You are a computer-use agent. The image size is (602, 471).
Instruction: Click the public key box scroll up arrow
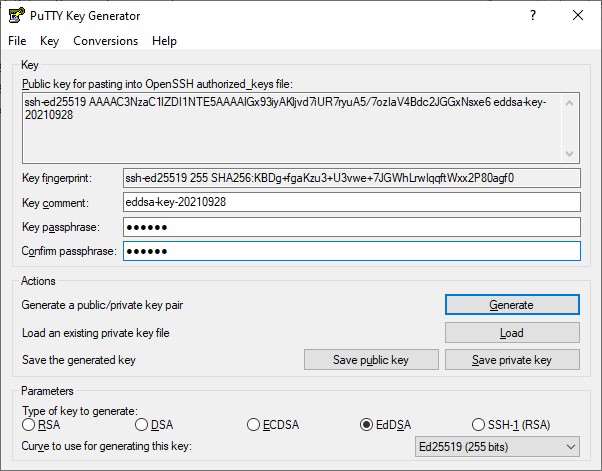click(570, 103)
